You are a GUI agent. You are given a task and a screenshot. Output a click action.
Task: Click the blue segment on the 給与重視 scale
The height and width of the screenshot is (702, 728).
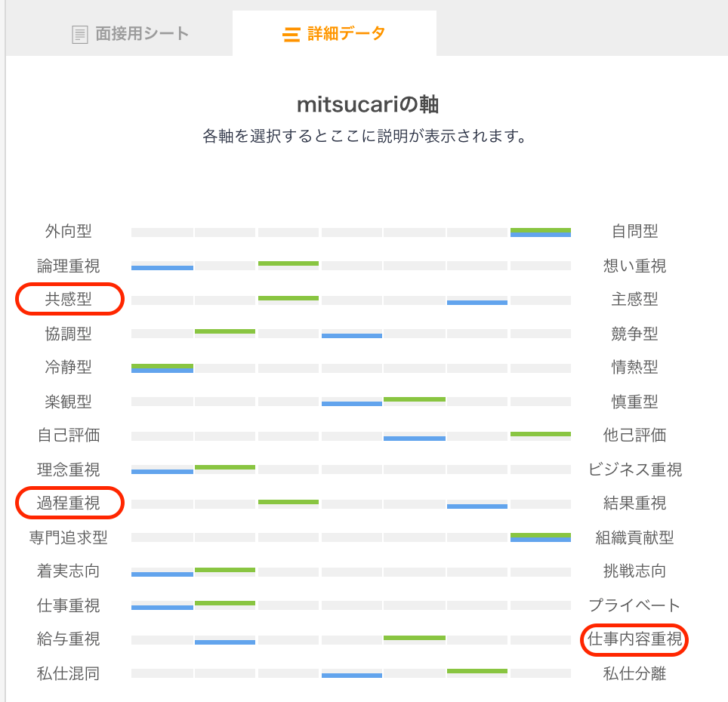225,641
